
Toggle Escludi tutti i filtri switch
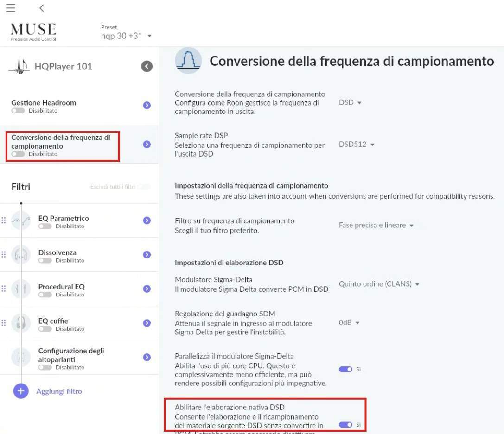144,187
